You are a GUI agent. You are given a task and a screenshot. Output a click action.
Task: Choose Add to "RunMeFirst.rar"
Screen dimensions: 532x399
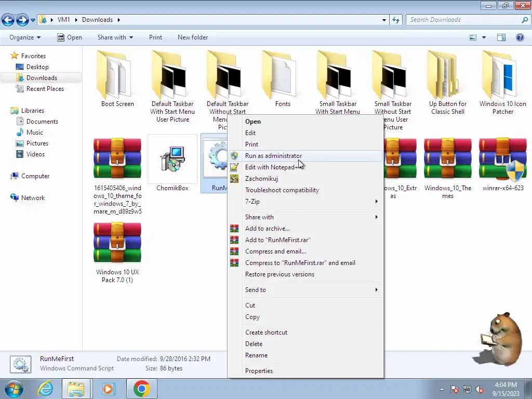305,240
